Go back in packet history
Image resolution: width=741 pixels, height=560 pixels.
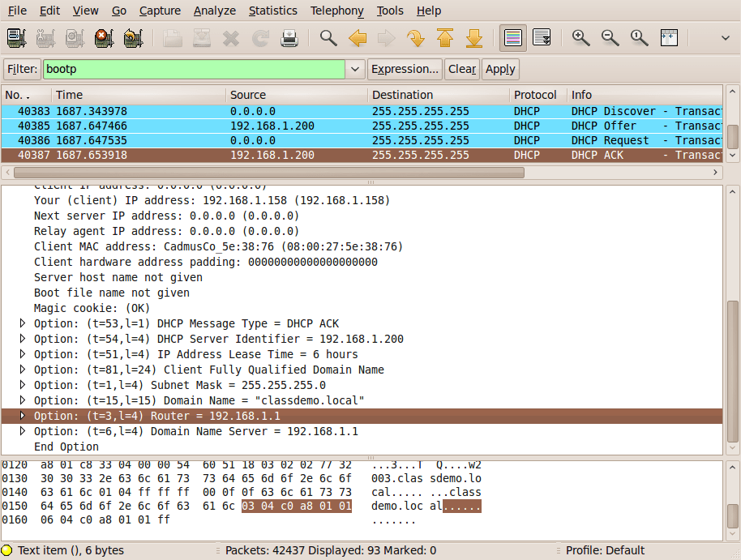(x=358, y=38)
